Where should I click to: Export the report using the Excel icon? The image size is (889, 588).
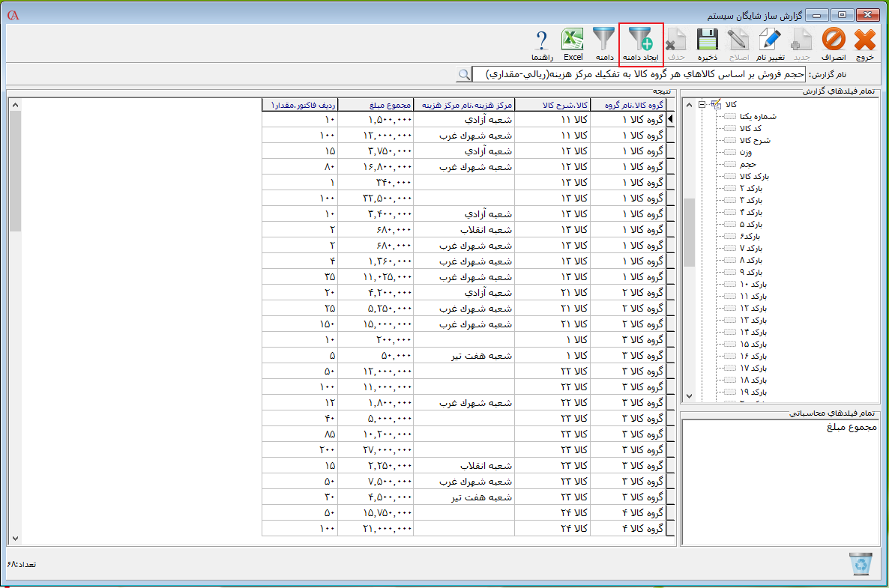coord(573,43)
